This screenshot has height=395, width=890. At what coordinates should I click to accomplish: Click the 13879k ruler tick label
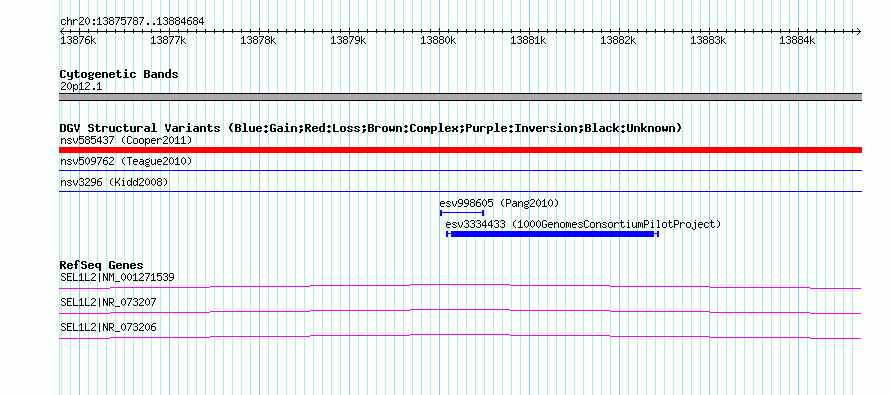pyautogui.click(x=348, y=40)
